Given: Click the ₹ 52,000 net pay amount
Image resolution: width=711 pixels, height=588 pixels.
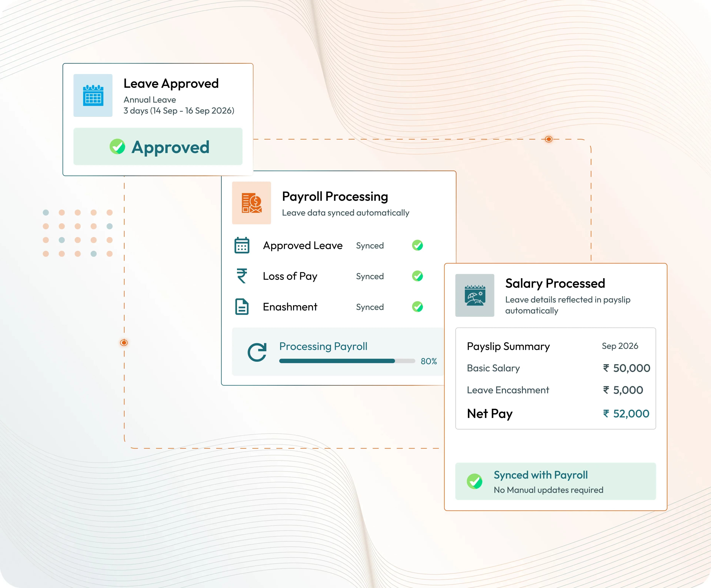Looking at the screenshot, I should click(626, 414).
